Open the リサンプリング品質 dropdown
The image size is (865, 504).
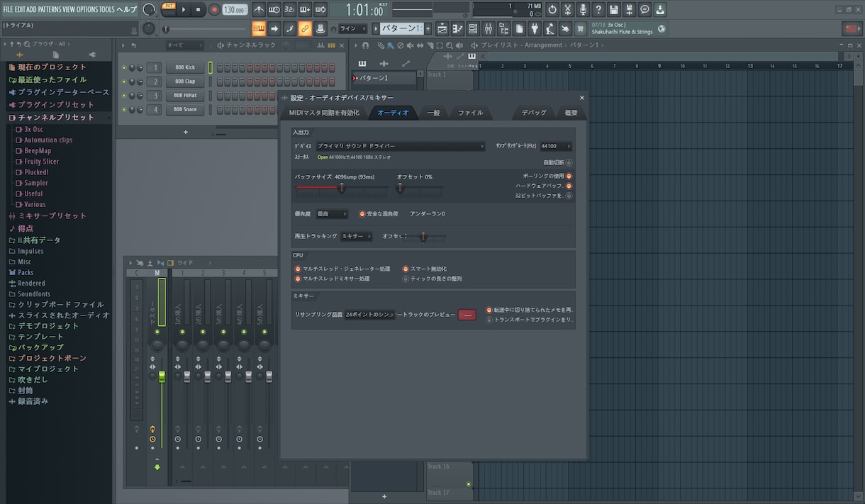pos(369,314)
